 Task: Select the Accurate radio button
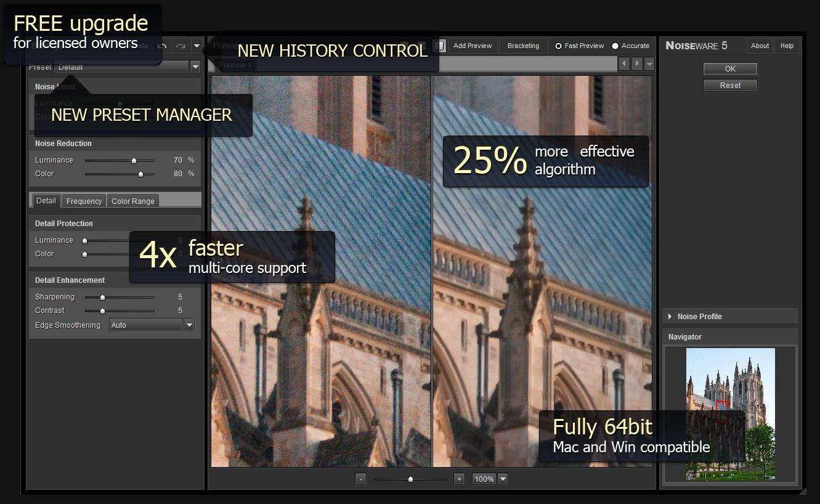[615, 46]
